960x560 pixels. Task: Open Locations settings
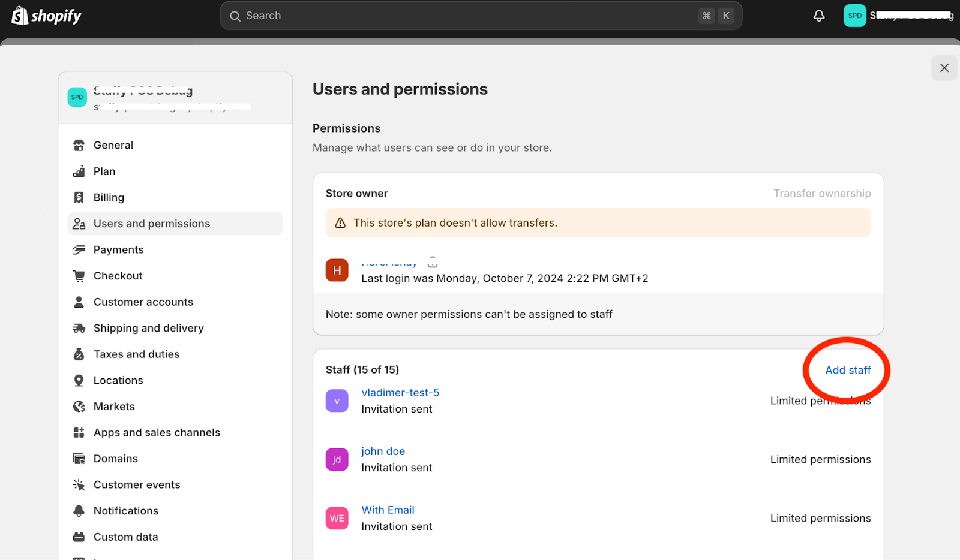[175, 380]
